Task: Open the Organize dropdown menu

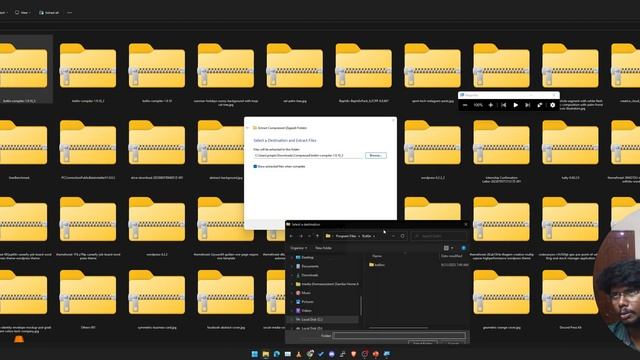Action: [x=298, y=248]
